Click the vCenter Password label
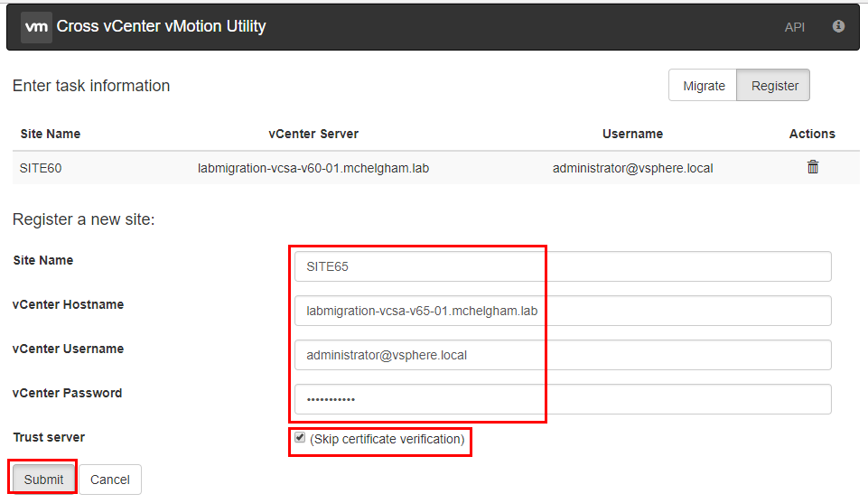The height and width of the screenshot is (503, 868). [x=67, y=393]
